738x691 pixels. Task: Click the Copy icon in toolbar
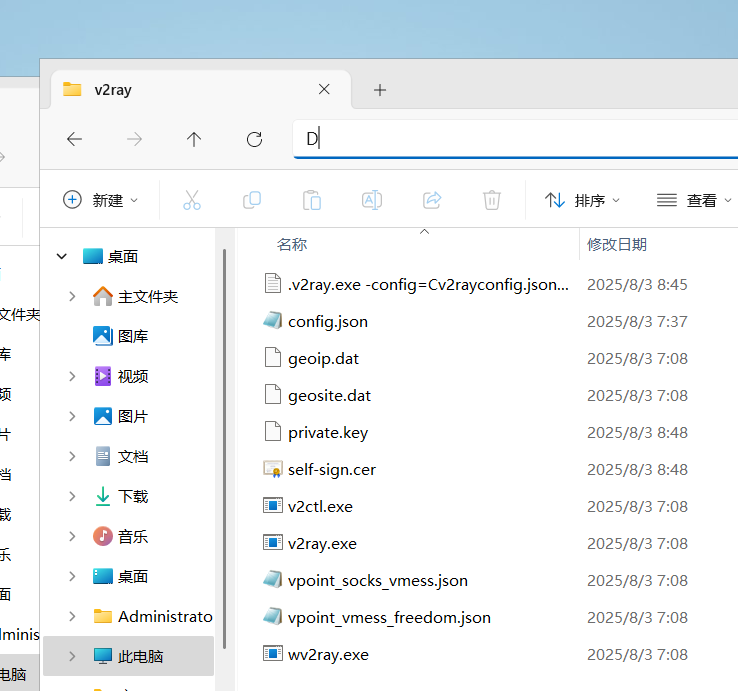click(252, 200)
